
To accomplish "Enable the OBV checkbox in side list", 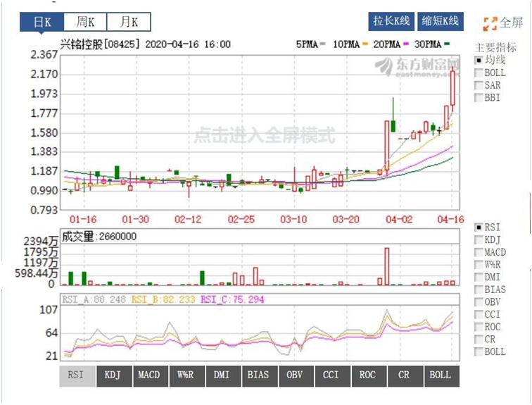I will pyautogui.click(x=479, y=301).
